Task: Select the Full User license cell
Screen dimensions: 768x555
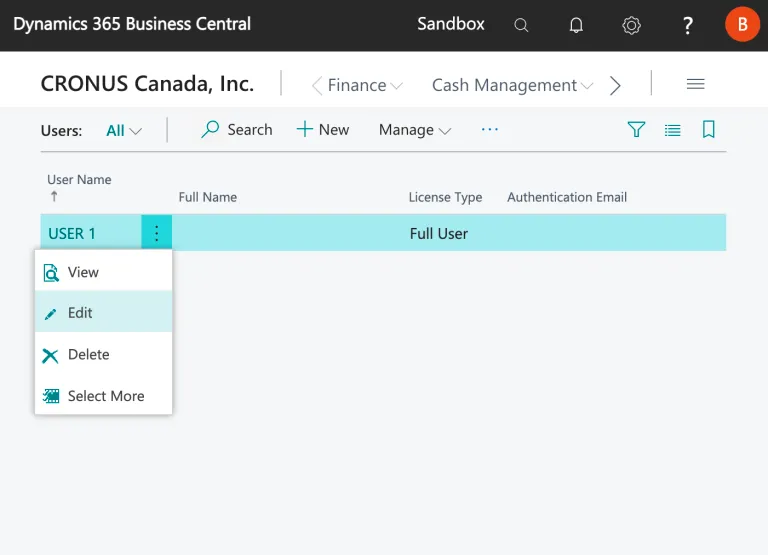Action: (x=438, y=234)
